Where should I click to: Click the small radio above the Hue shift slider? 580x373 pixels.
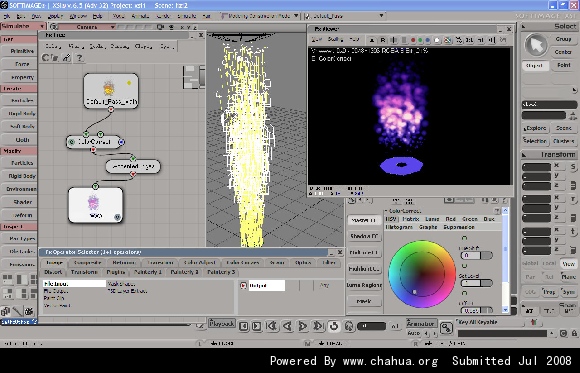464,238
